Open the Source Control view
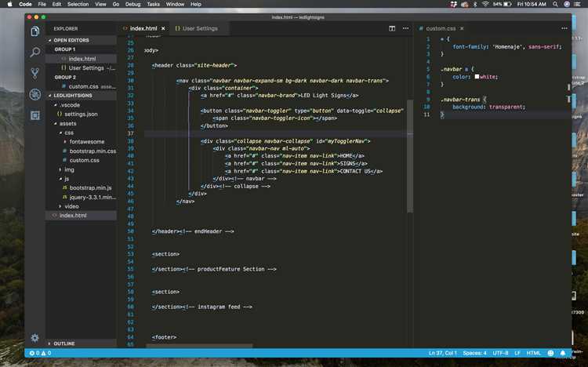Screen dimensions: 588x367 [x=34, y=74]
